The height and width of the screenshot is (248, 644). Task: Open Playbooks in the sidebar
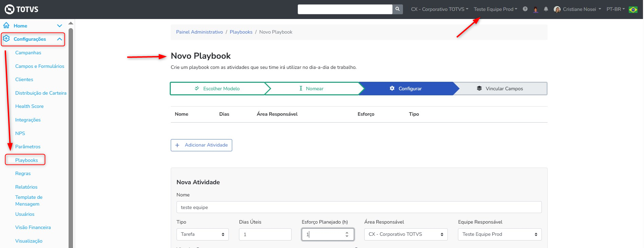point(26,160)
